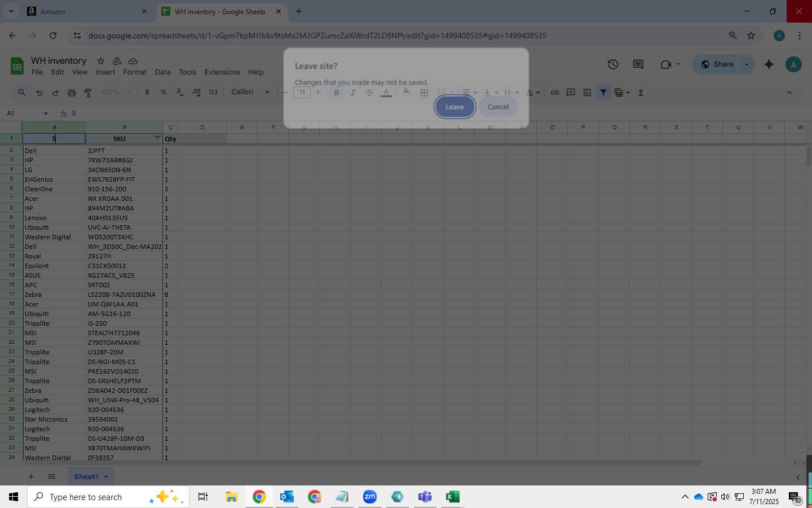Click the insert comment icon
This screenshot has height=508, width=812.
pyautogui.click(x=571, y=93)
